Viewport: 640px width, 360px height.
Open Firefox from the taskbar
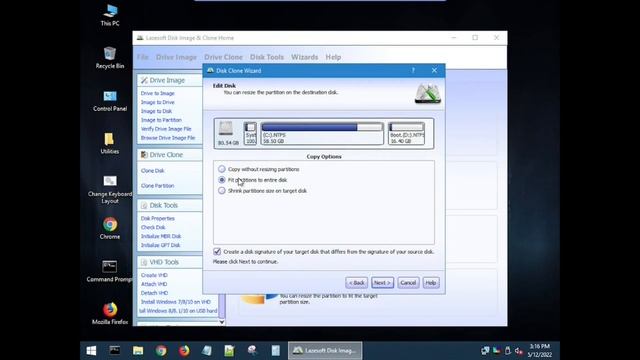click(184, 351)
